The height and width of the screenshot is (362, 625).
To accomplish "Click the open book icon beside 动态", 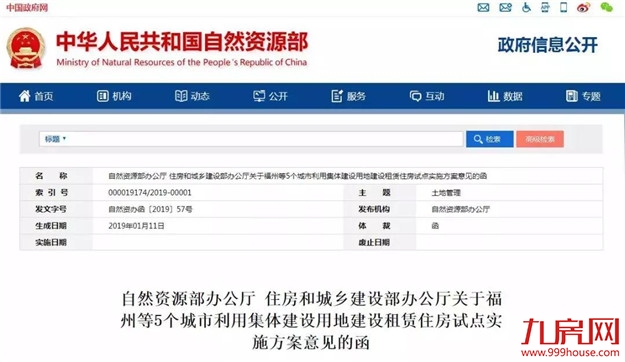I will (181, 96).
